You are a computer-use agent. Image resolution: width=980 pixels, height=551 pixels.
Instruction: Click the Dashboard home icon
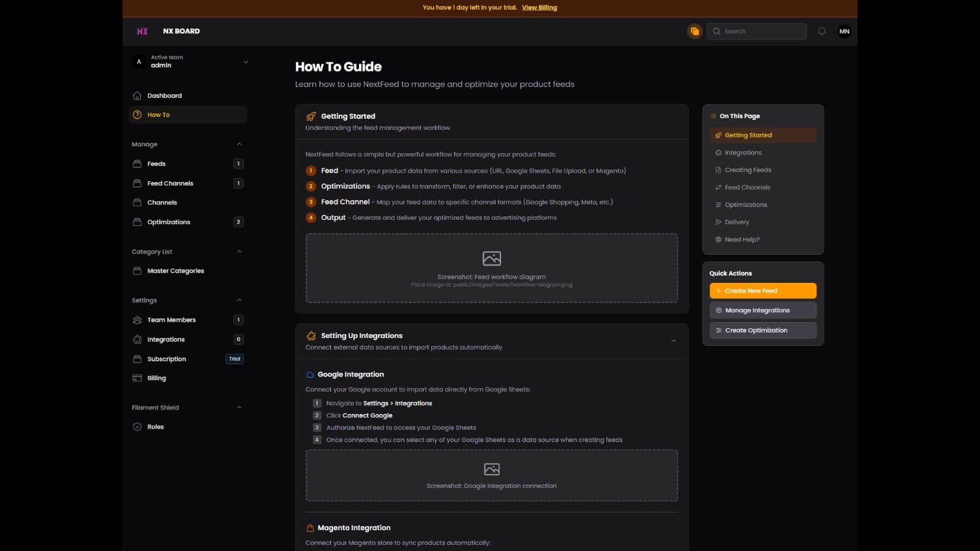tap(137, 96)
